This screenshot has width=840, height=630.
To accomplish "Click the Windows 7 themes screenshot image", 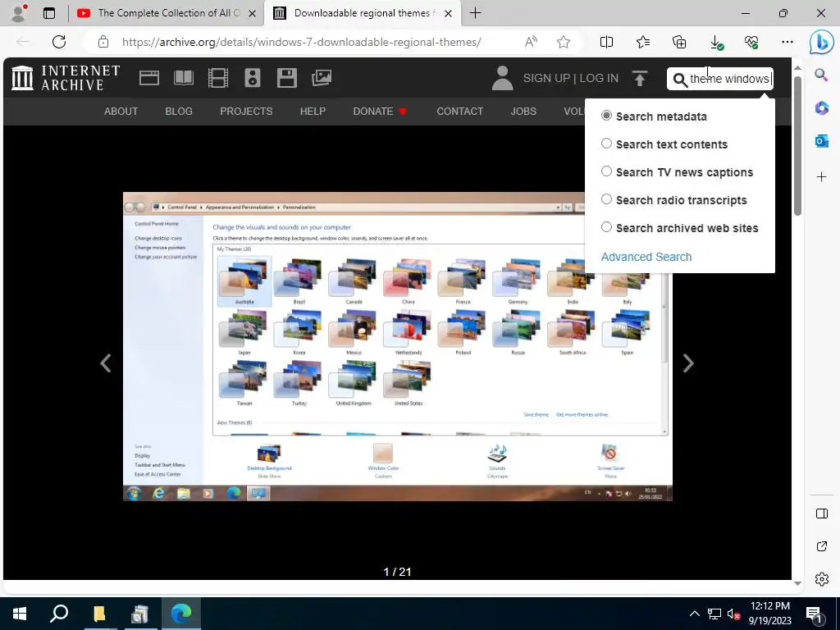I will (398, 346).
